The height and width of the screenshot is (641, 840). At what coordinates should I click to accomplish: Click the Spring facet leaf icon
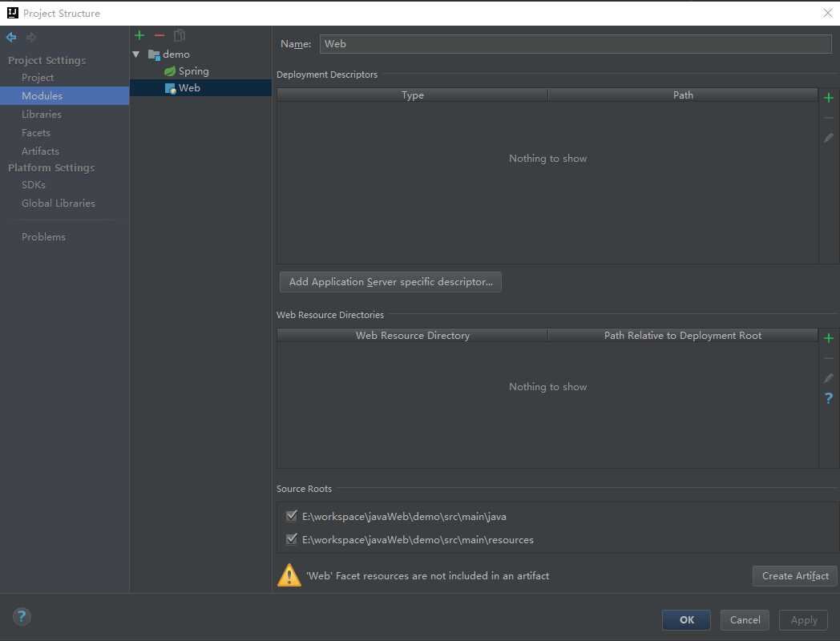click(x=170, y=71)
